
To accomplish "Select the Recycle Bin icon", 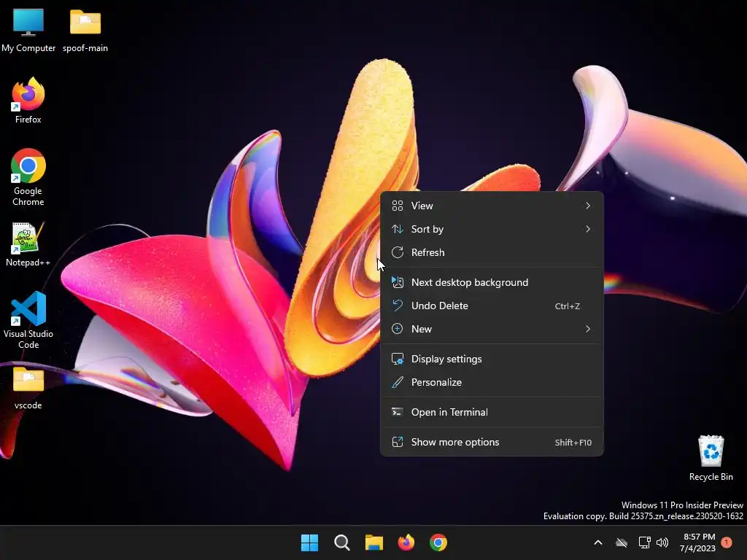I will (x=711, y=458).
